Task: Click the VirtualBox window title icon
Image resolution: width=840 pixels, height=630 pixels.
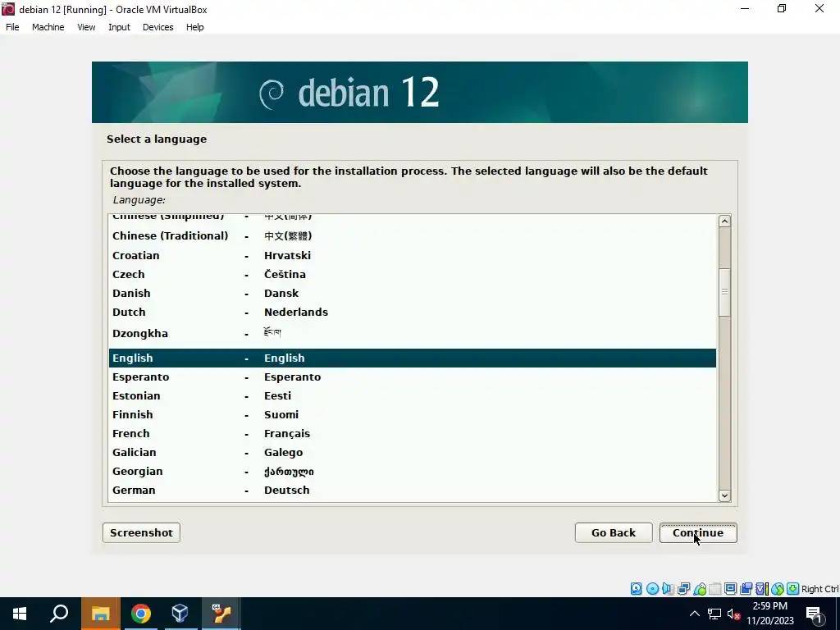Action: tap(8, 9)
